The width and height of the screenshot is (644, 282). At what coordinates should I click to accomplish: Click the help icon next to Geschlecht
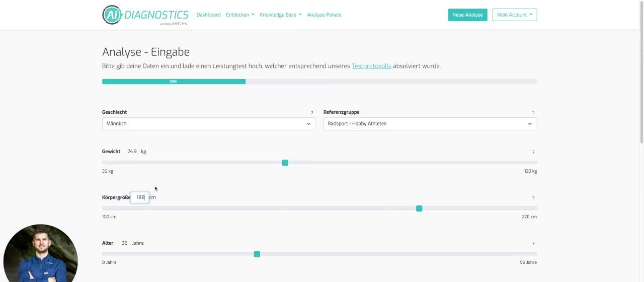[312, 113]
